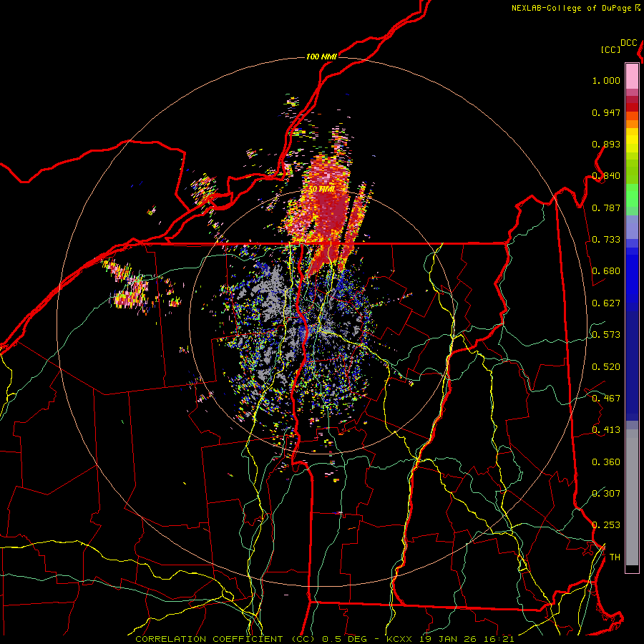The height and width of the screenshot is (644, 644).
Task: Click the 0.413 scale value
Action: pyautogui.click(x=606, y=430)
